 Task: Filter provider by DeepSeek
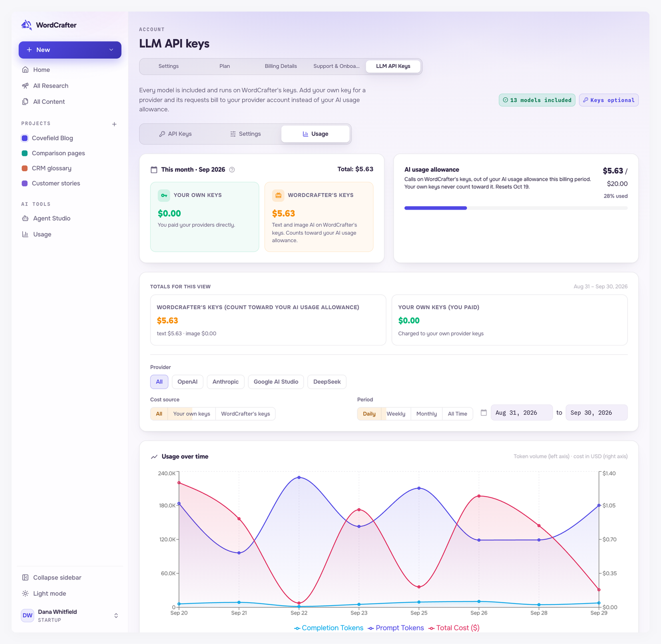[327, 382]
